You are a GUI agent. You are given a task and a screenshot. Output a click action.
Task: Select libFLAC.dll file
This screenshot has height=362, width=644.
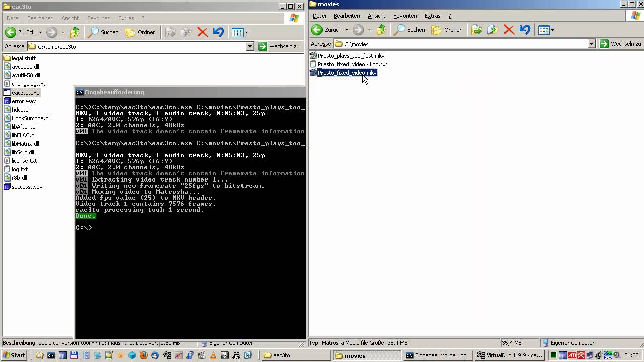[20, 135]
